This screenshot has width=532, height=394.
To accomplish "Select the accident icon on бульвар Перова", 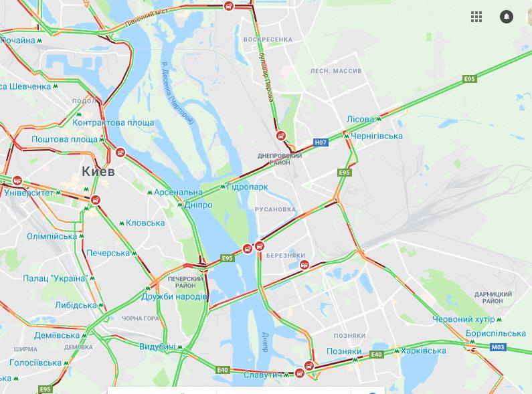I will pyautogui.click(x=280, y=136).
